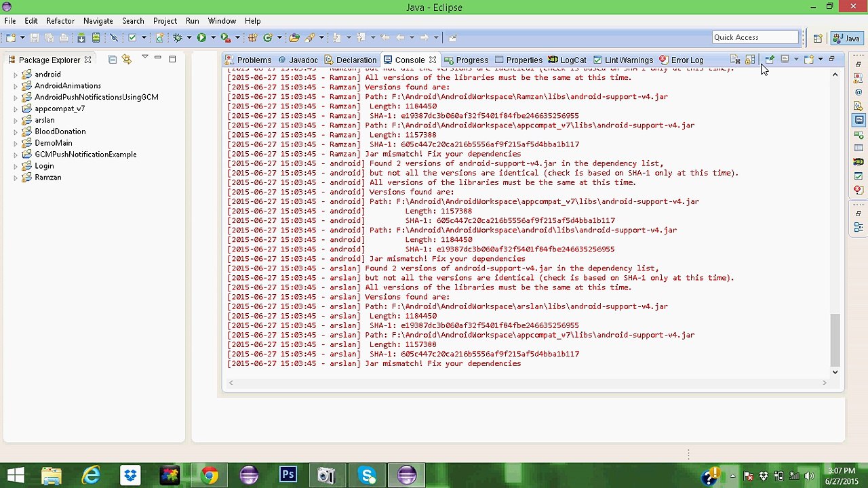Click the Run Last Tool external tools icon
Screen dimensions: 868x488
tap(226, 37)
